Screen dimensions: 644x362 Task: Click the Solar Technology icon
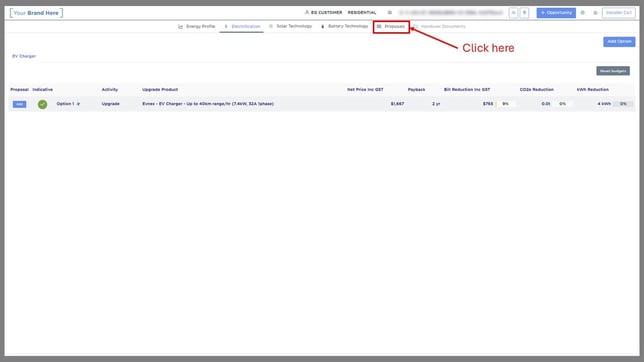coord(271,26)
